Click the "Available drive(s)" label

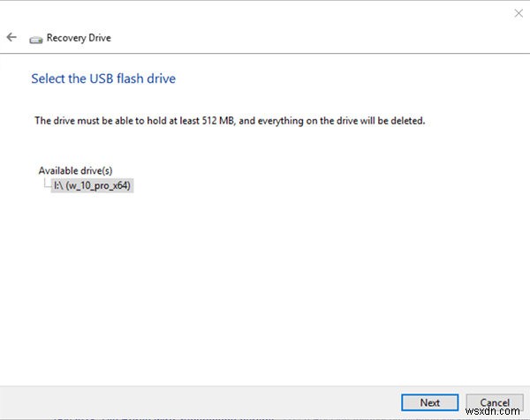pos(75,170)
